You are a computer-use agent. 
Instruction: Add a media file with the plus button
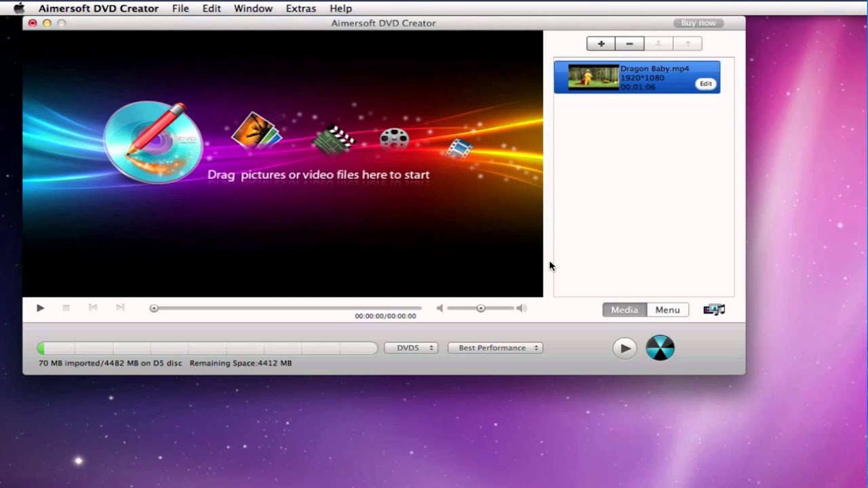point(601,44)
